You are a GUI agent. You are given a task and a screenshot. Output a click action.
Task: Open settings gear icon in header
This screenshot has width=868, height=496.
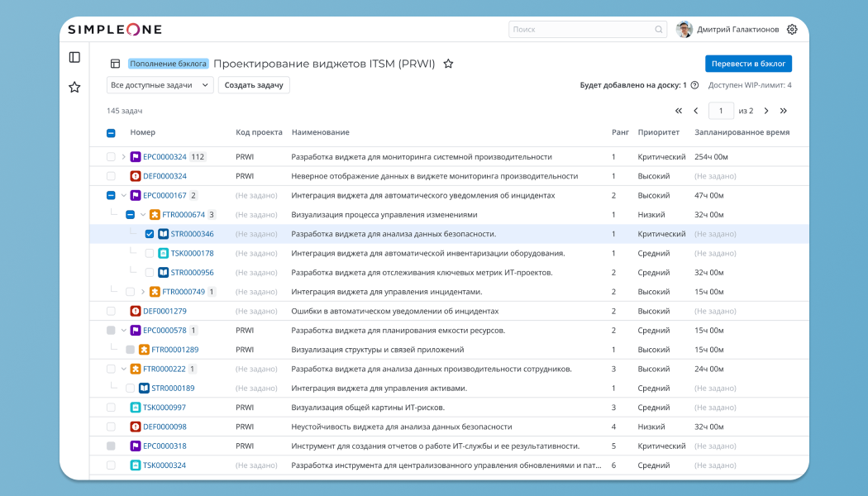click(x=792, y=30)
